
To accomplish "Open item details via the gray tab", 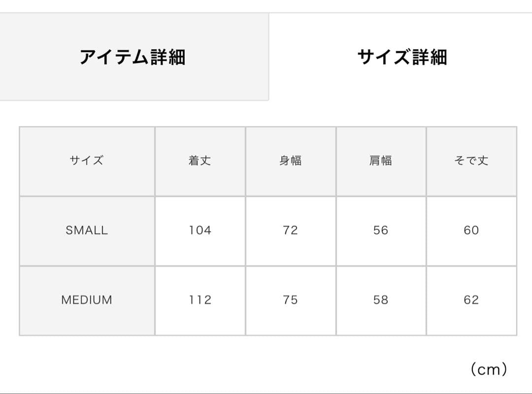I will click(133, 57).
